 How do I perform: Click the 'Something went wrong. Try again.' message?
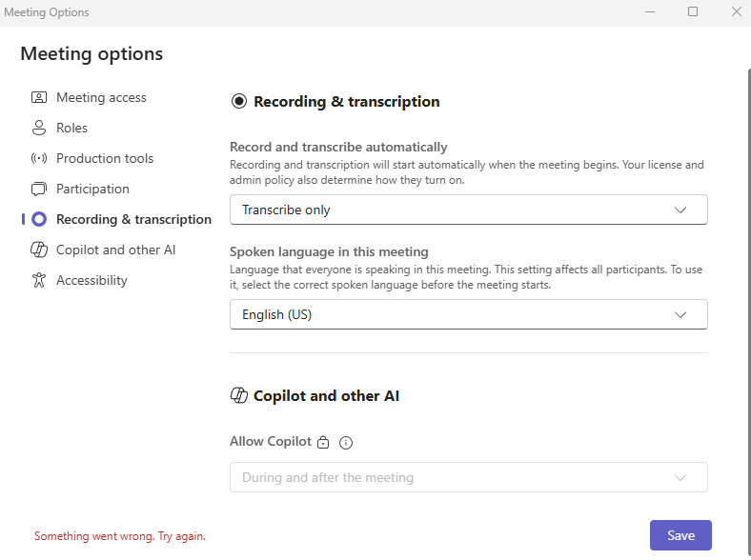tap(120, 536)
